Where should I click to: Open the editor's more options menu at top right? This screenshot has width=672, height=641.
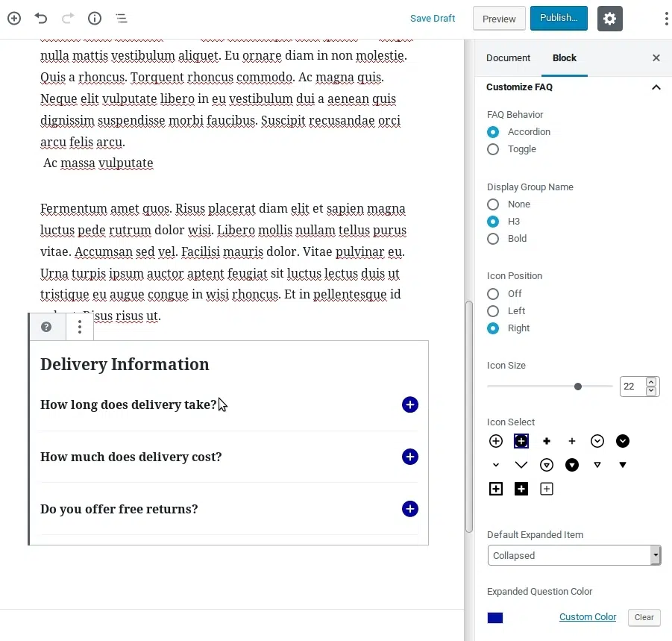[x=666, y=18]
